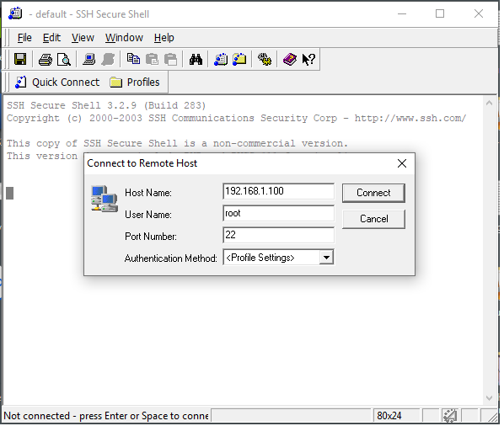Focus the Host Name field
The image size is (504, 426).
point(278,192)
